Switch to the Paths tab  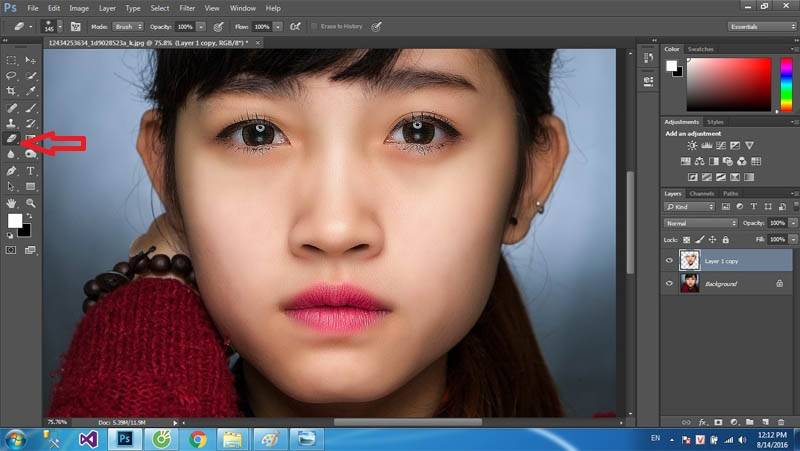click(730, 194)
